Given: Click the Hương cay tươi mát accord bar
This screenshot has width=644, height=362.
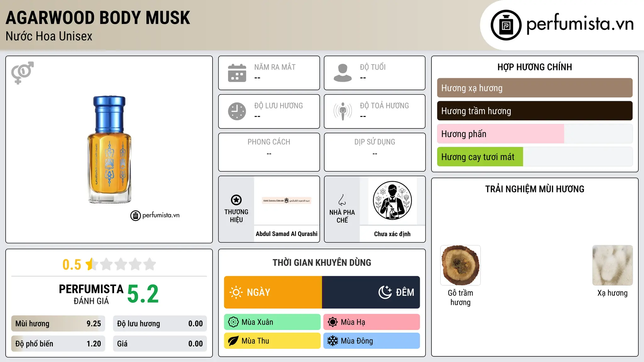Looking at the screenshot, I should [x=535, y=157].
